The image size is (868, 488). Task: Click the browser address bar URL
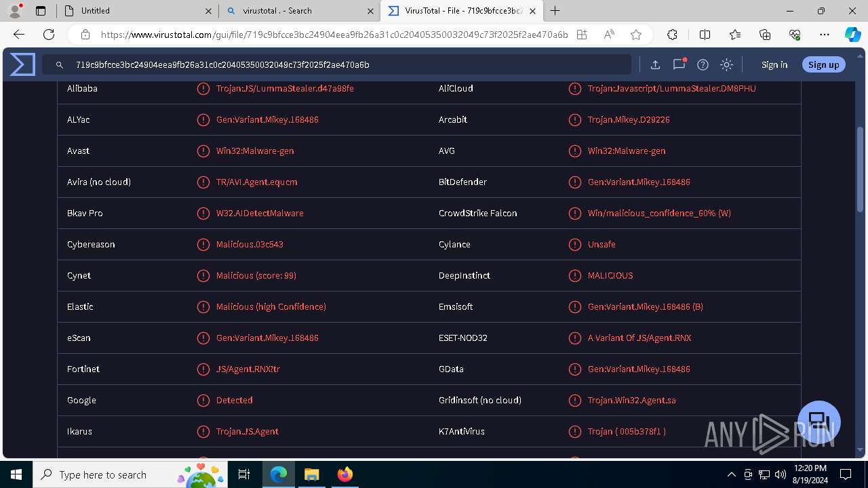[334, 35]
